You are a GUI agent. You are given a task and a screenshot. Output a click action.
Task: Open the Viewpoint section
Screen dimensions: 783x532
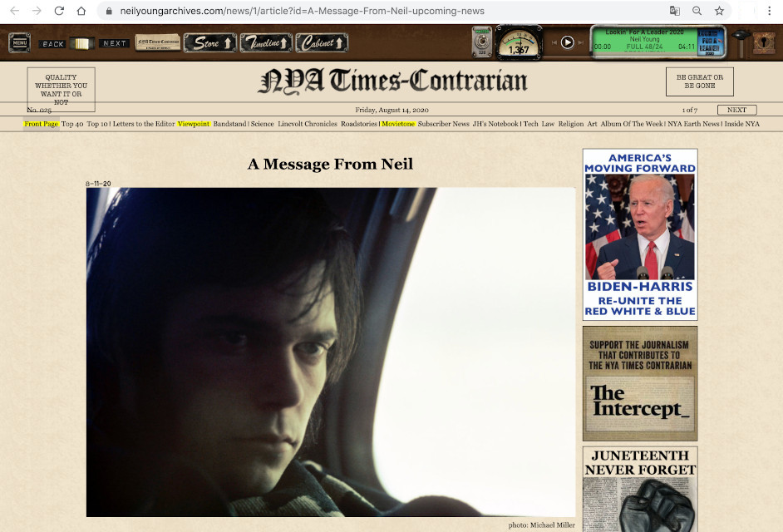click(194, 124)
